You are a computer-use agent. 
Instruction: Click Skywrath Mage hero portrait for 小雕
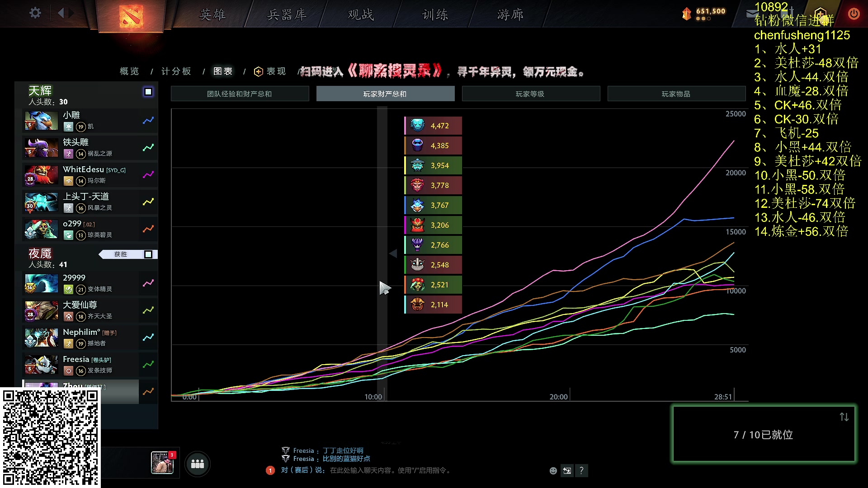pyautogui.click(x=41, y=121)
